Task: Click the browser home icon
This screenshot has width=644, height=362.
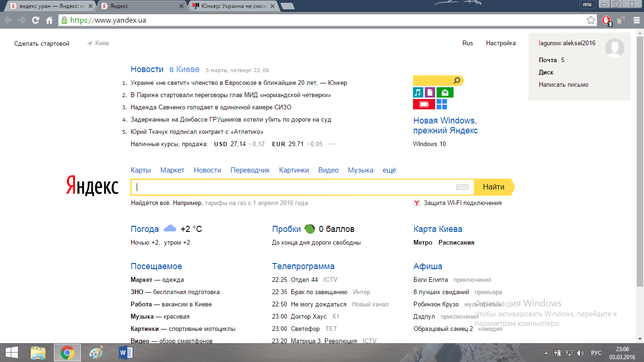Action: pyautogui.click(x=49, y=20)
